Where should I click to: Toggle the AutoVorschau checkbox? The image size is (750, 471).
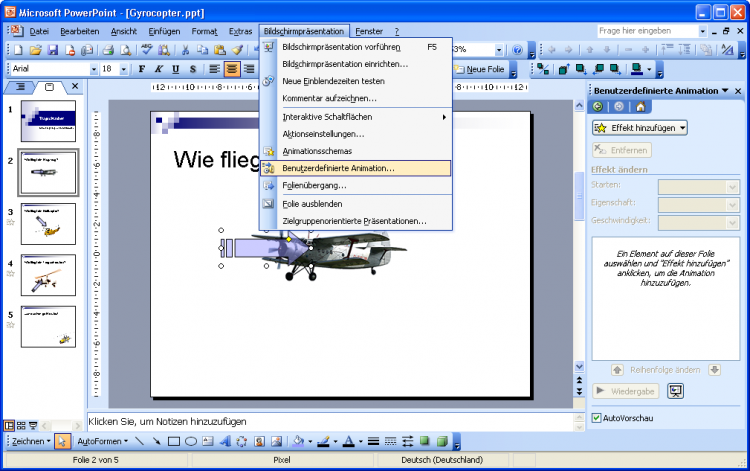point(597,417)
